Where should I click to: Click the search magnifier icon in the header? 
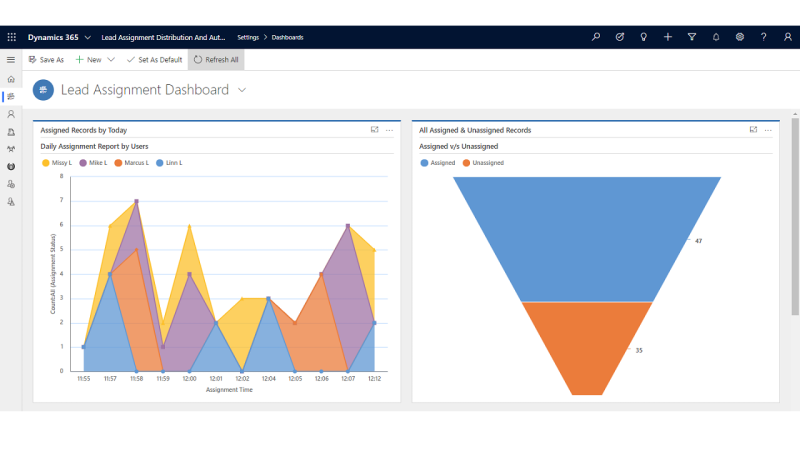(x=596, y=37)
